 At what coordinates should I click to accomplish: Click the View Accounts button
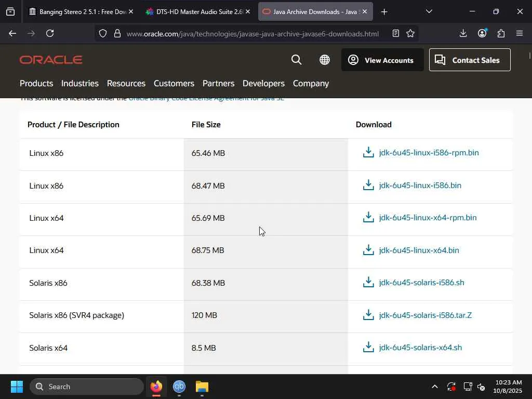pos(382,60)
